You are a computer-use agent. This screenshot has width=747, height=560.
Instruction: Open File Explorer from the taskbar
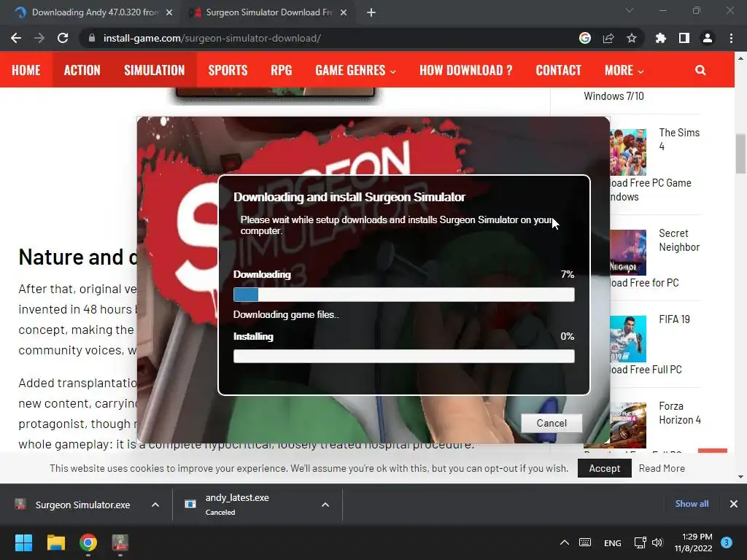click(x=55, y=542)
